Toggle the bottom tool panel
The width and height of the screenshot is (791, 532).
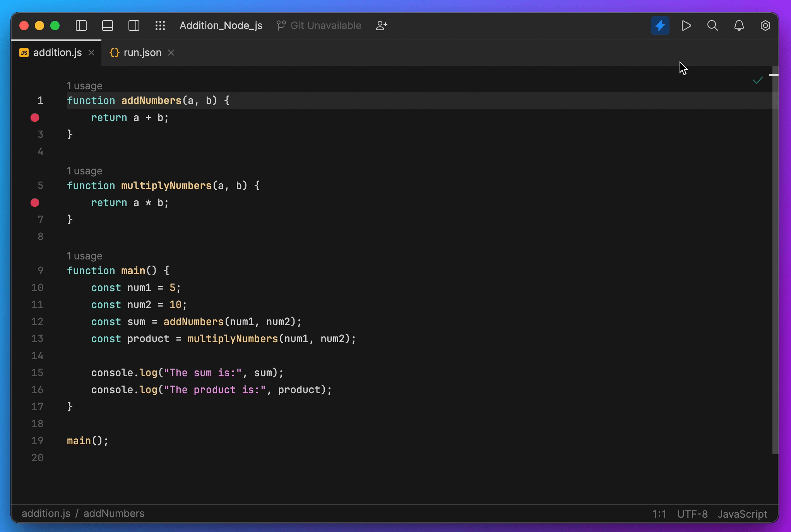108,26
